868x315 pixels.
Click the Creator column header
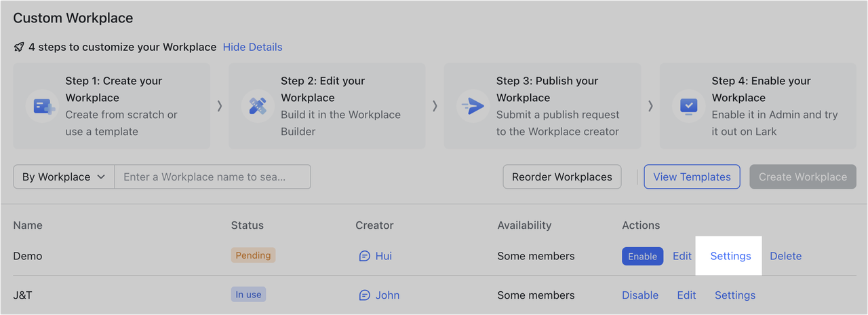click(374, 225)
